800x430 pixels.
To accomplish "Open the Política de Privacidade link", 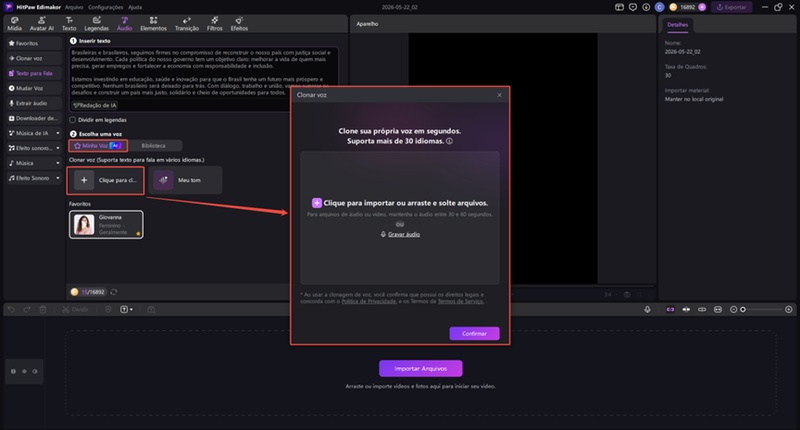I will pos(369,301).
